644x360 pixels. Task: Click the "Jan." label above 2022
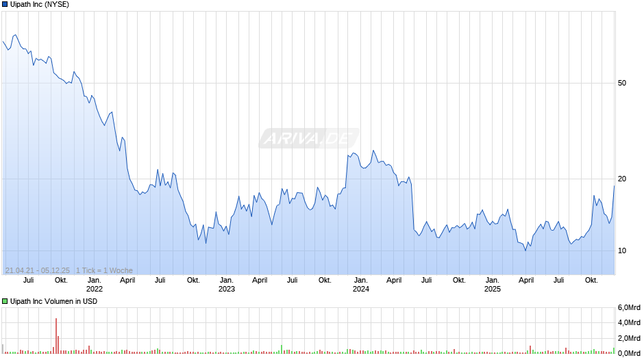(95, 281)
